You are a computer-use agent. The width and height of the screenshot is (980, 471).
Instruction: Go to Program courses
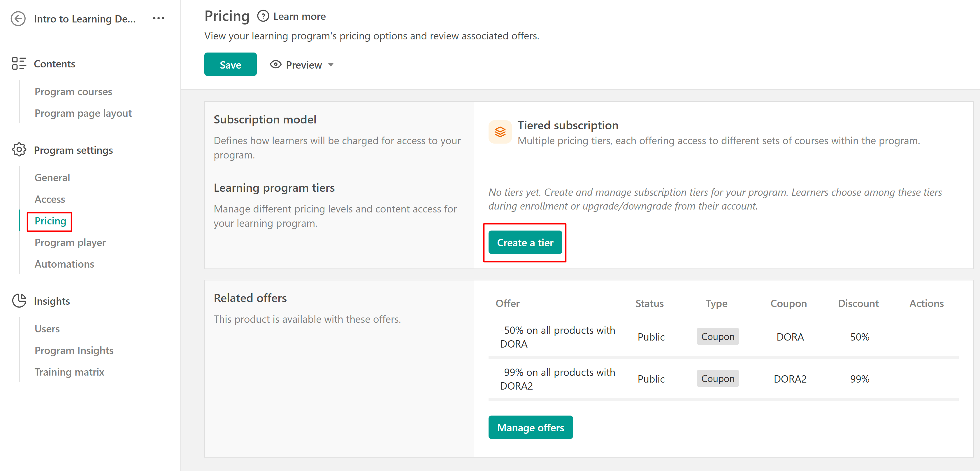pyautogui.click(x=73, y=91)
